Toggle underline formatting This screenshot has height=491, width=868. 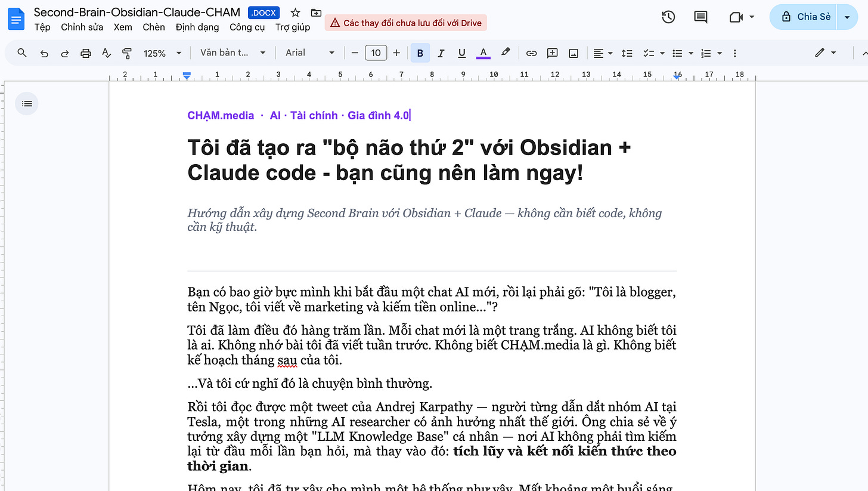462,53
